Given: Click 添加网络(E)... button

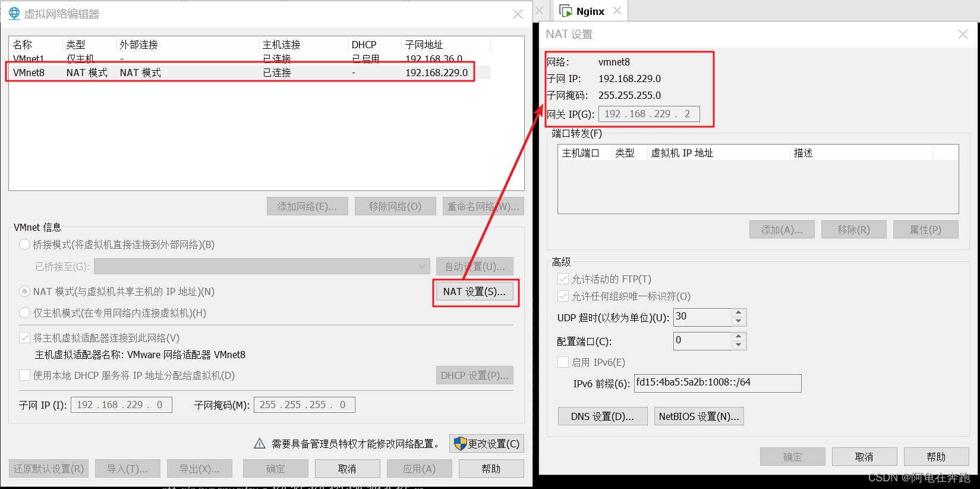Looking at the screenshot, I should click(307, 206).
